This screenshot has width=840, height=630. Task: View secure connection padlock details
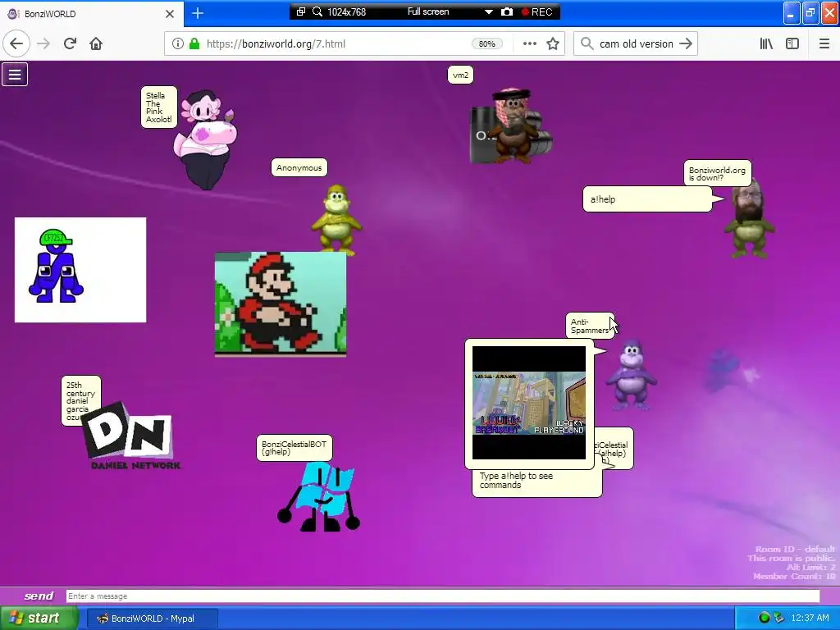pos(194,43)
